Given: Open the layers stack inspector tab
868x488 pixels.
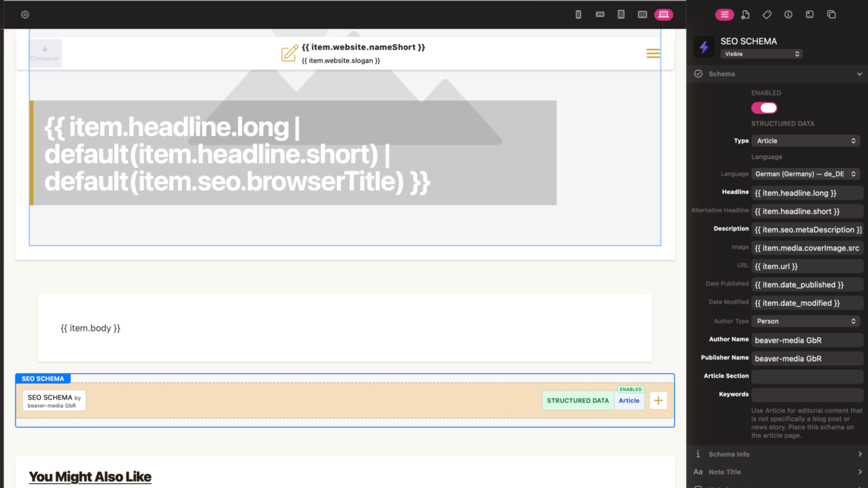Looking at the screenshot, I should click(831, 14).
